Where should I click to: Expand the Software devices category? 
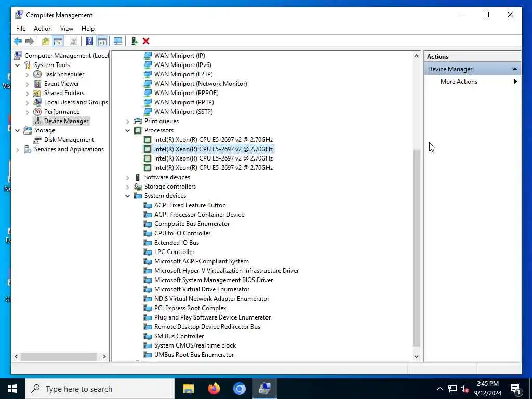[128, 178]
